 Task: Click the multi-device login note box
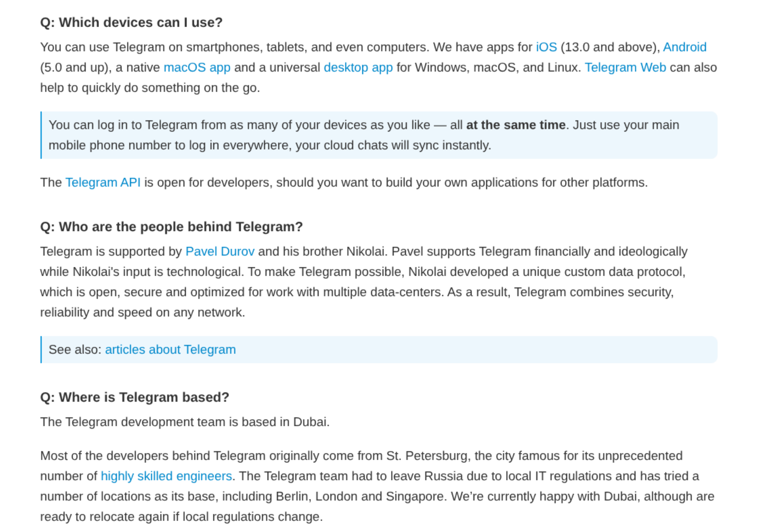379,135
